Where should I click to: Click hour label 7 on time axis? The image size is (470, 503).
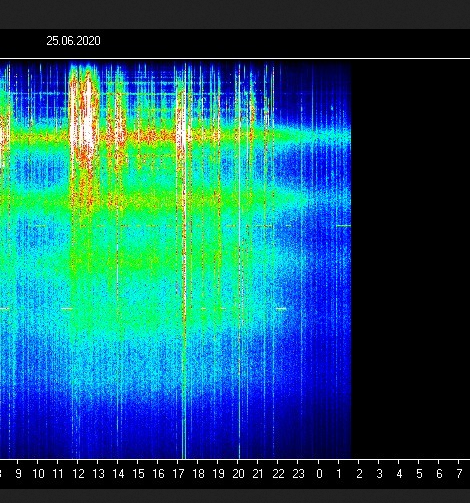click(x=460, y=473)
